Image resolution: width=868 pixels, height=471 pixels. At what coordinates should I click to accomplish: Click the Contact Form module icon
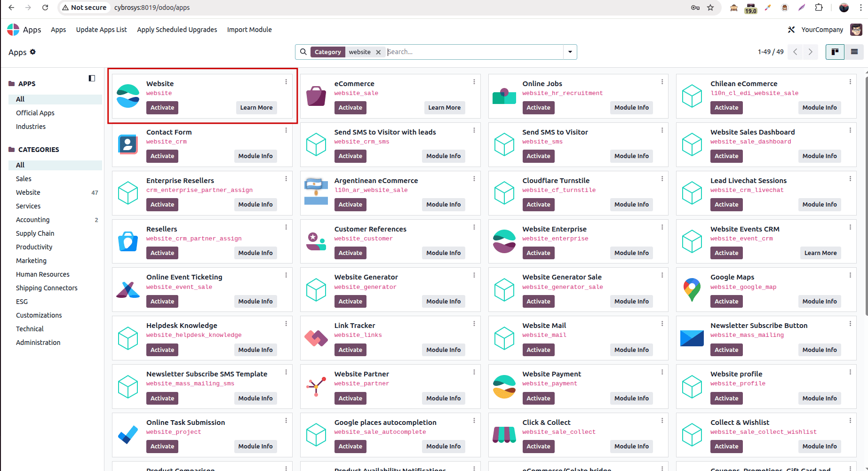click(x=128, y=144)
